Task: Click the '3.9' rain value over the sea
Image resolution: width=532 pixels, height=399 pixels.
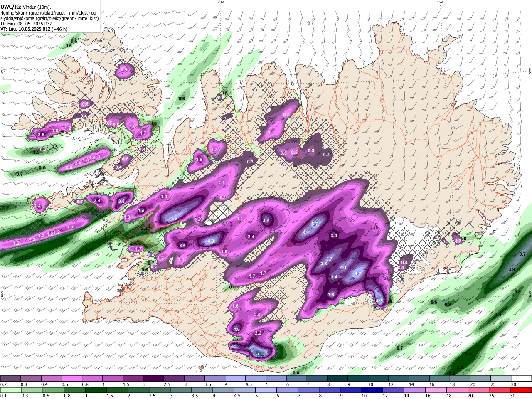Action: (x=512, y=269)
